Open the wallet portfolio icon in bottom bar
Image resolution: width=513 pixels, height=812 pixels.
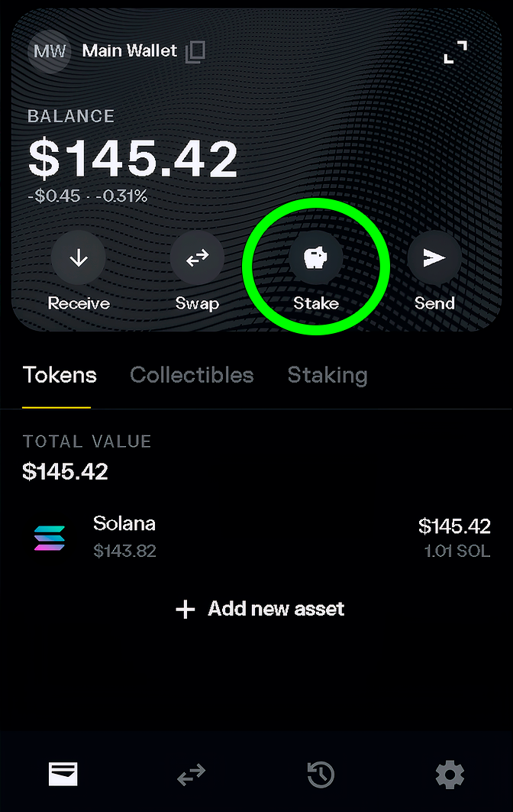pos(63,774)
